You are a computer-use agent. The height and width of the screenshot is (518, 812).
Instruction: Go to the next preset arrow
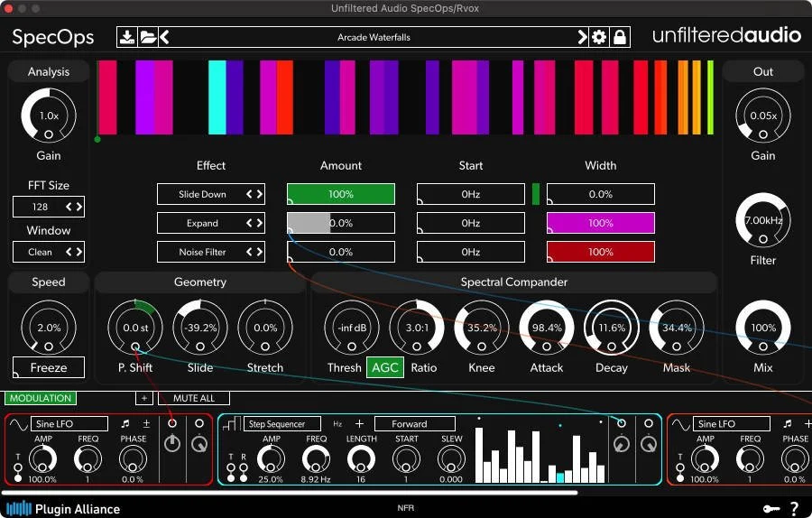click(583, 37)
